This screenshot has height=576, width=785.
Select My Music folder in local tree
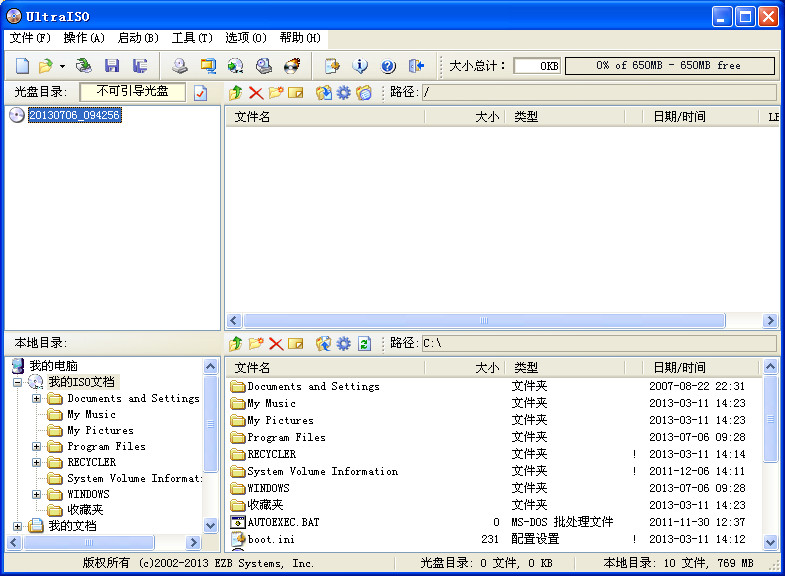[92, 414]
